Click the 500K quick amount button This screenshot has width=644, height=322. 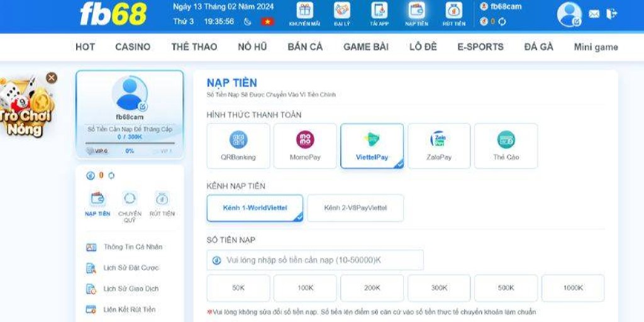point(506,288)
